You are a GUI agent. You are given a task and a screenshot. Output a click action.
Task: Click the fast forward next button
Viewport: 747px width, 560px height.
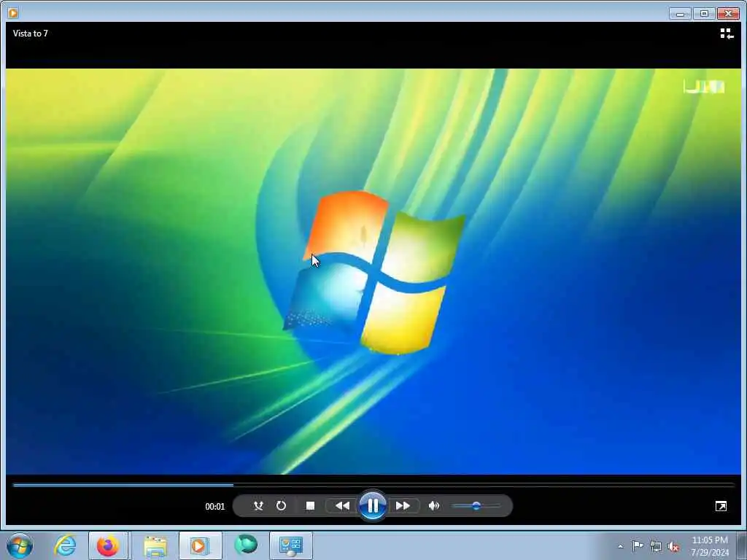403,506
